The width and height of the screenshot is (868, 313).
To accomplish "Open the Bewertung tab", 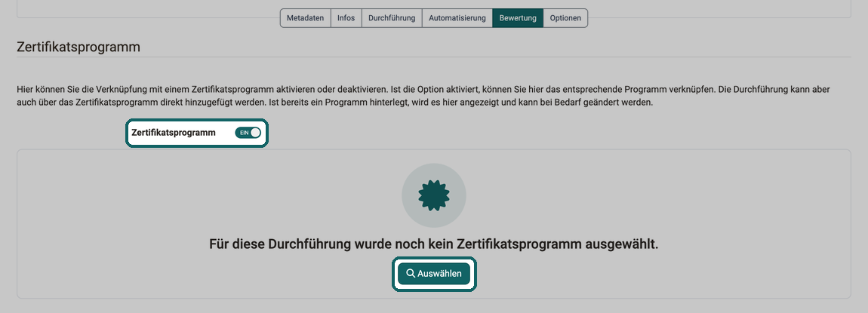I will pos(518,17).
